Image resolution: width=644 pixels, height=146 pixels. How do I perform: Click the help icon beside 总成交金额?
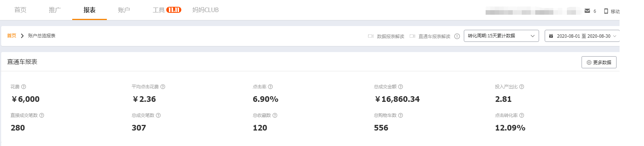pyautogui.click(x=401, y=87)
